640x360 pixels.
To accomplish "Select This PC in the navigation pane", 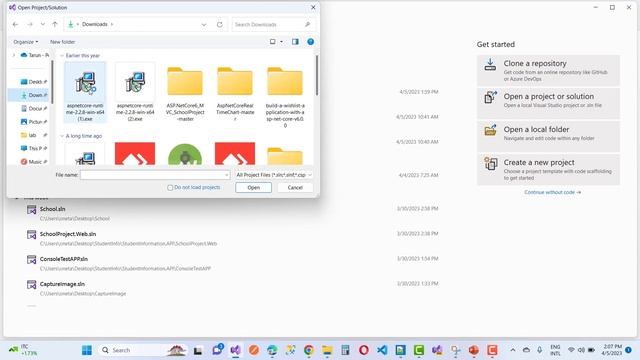I will point(33,148).
